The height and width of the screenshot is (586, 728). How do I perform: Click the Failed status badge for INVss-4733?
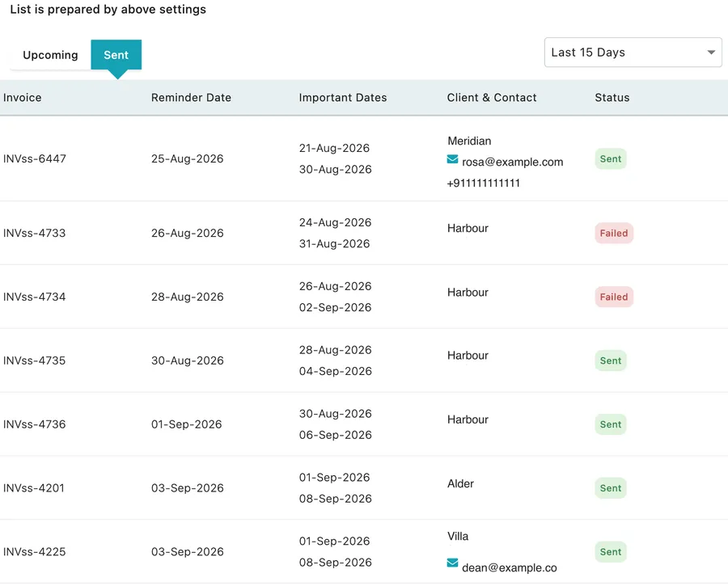(614, 233)
